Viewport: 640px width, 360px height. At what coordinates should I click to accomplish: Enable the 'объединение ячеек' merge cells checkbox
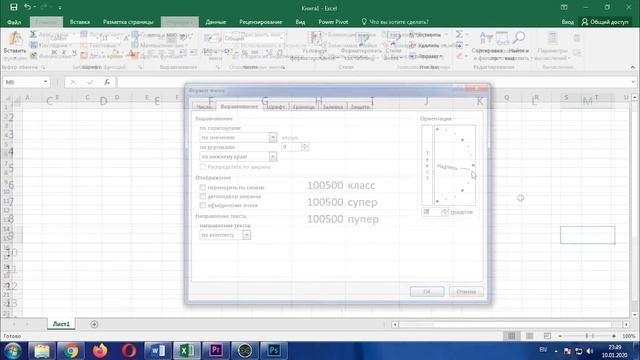tap(203, 205)
